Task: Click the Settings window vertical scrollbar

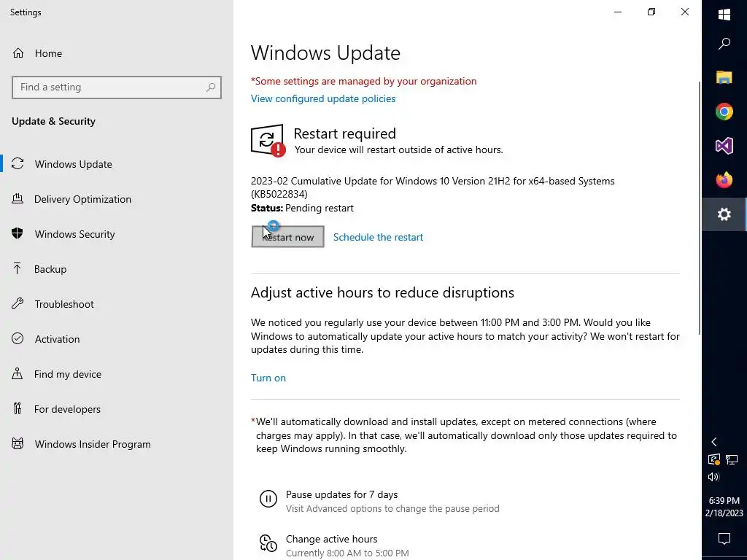Action: point(700,207)
